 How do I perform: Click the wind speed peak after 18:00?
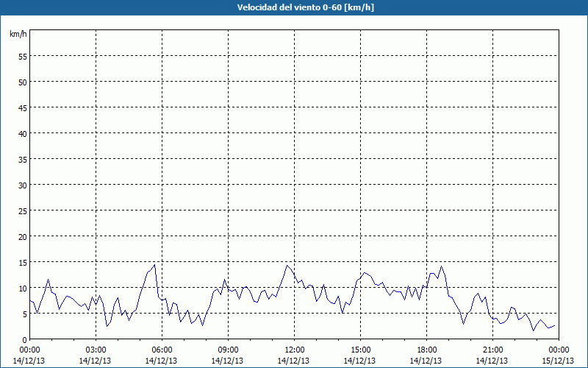442,266
